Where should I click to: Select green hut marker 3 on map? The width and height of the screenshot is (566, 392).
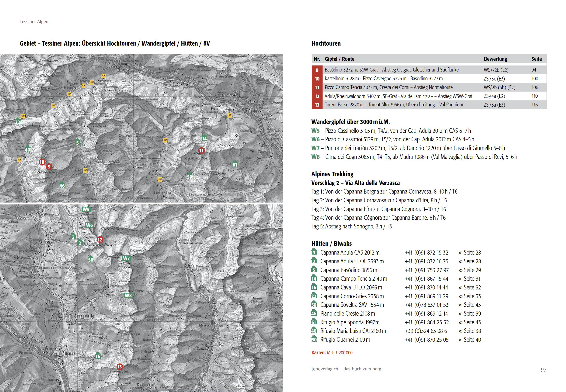click(x=73, y=236)
